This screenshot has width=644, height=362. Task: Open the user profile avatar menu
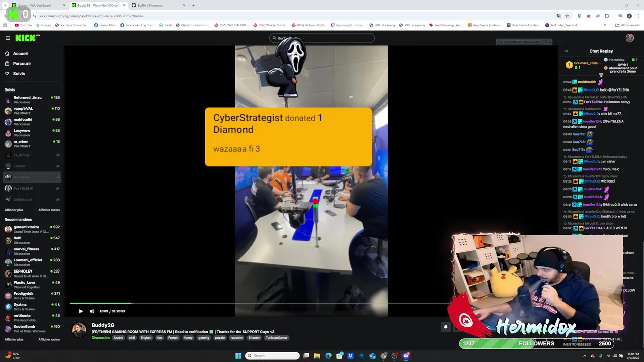629,38
